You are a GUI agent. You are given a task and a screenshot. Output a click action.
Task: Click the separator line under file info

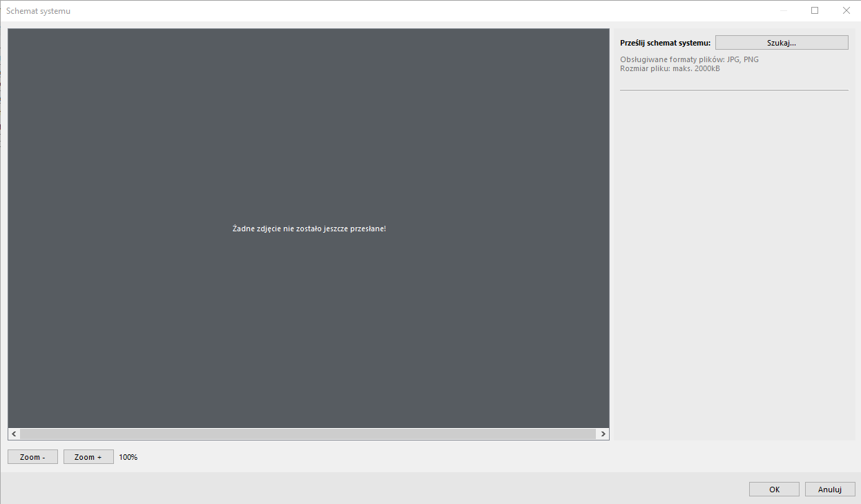[x=733, y=90]
